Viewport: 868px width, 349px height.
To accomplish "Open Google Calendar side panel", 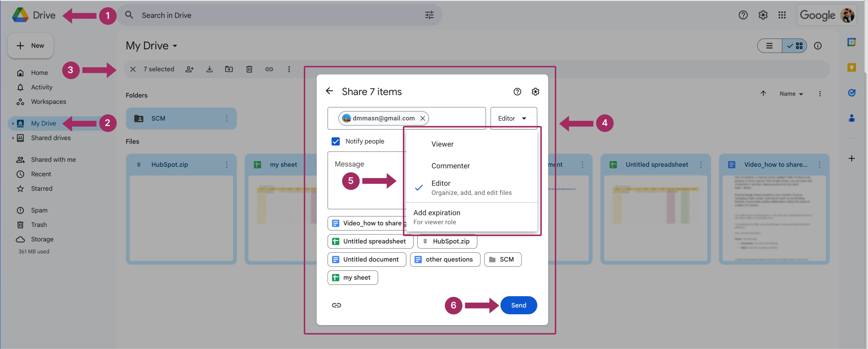I will [851, 42].
